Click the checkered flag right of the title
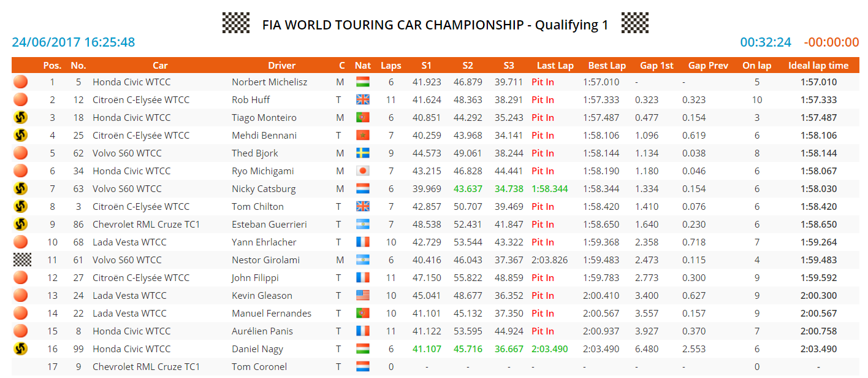The width and height of the screenshot is (868, 378). click(x=634, y=23)
